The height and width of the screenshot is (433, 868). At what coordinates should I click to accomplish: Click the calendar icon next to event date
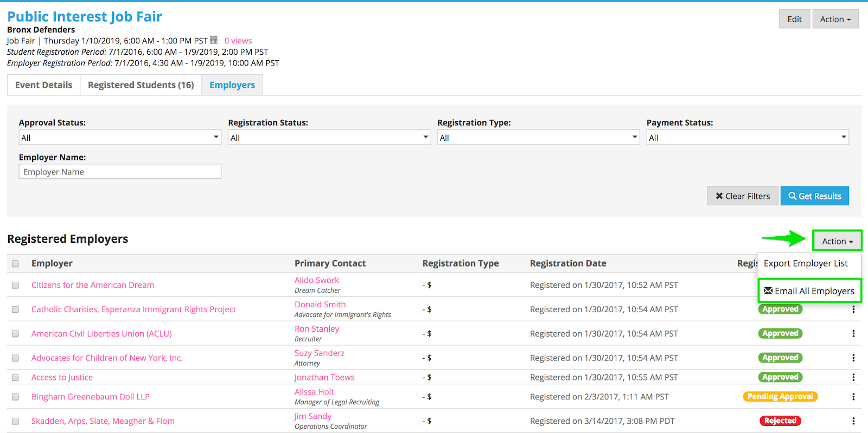click(x=214, y=40)
